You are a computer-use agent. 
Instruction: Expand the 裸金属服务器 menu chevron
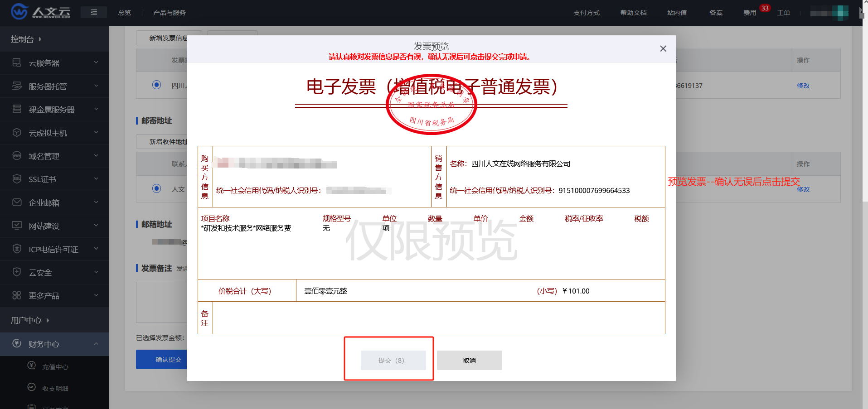point(96,109)
